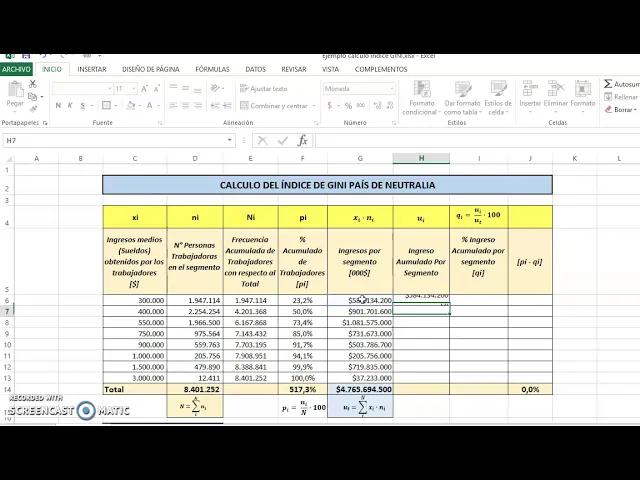
Task: Switch to the VISTA tab
Action: pos(330,69)
